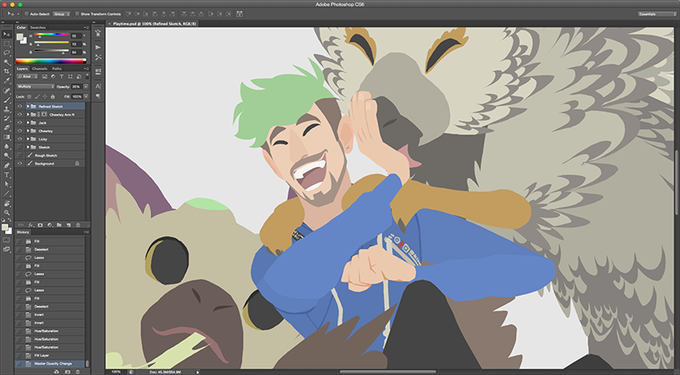Select the History panel tab
This screenshot has height=375, width=680.
pyautogui.click(x=23, y=232)
